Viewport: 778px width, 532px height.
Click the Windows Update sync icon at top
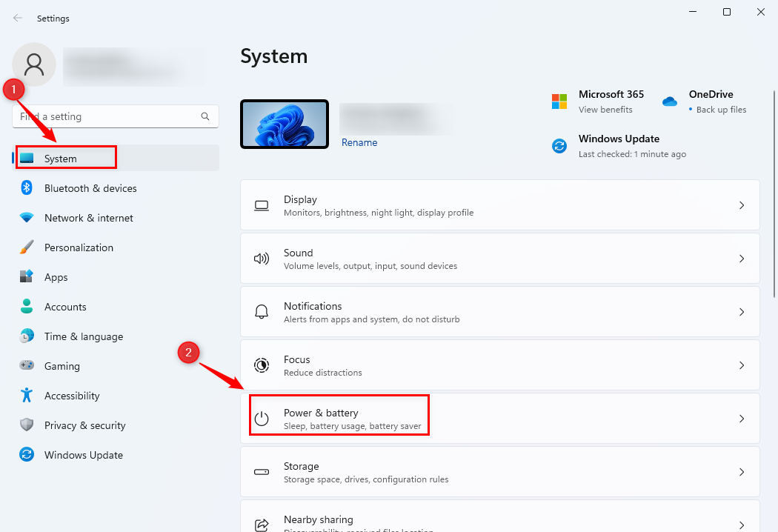coord(559,146)
